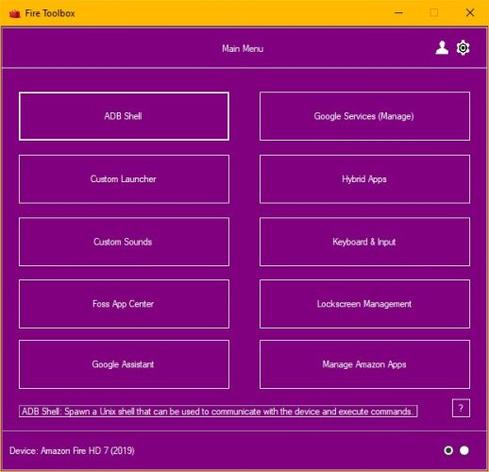Minimize the Fire Toolbox window
The width and height of the screenshot is (489, 472).
tap(399, 13)
